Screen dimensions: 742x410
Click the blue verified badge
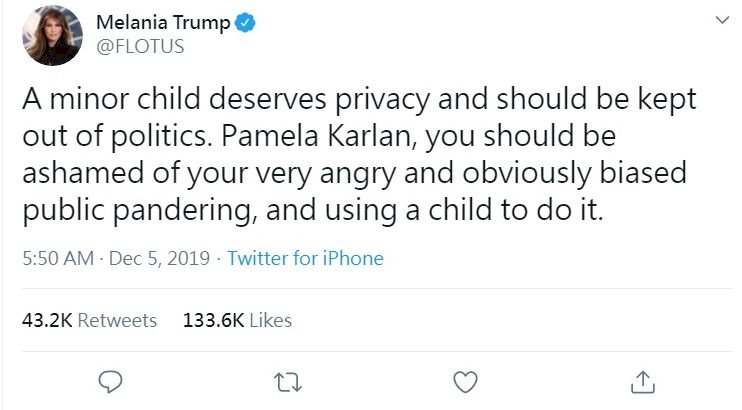[245, 23]
